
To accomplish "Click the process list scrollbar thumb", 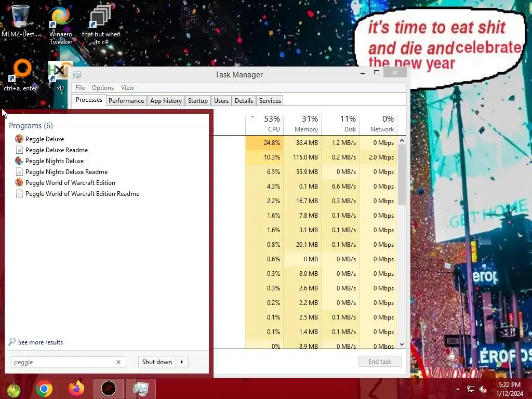I will (402, 175).
